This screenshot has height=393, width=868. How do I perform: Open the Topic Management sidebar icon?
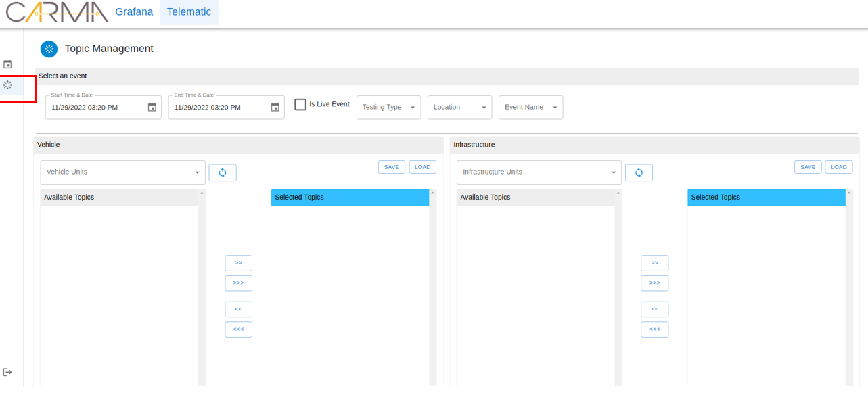[7, 85]
